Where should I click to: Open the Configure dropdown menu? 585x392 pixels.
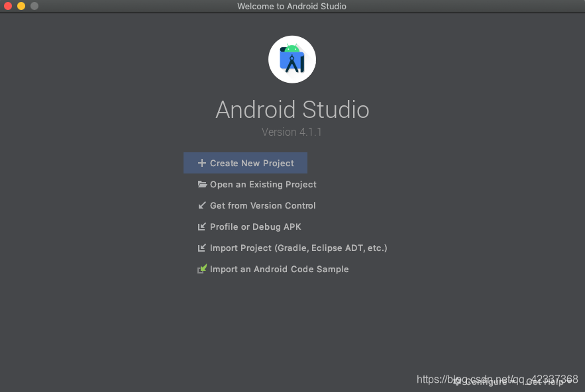[485, 381]
